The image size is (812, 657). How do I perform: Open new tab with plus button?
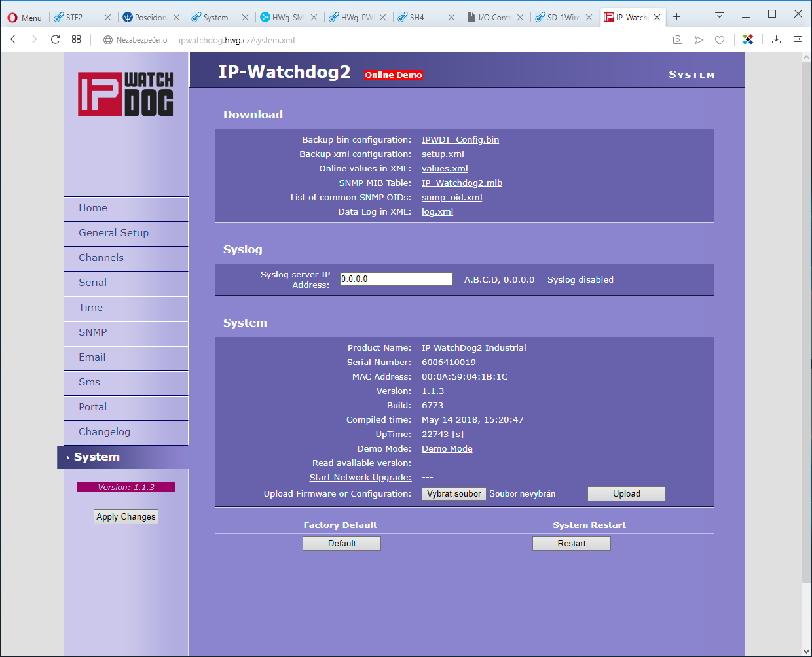(x=677, y=17)
